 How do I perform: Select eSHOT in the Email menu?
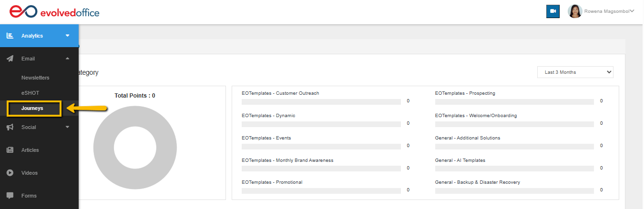tap(30, 93)
